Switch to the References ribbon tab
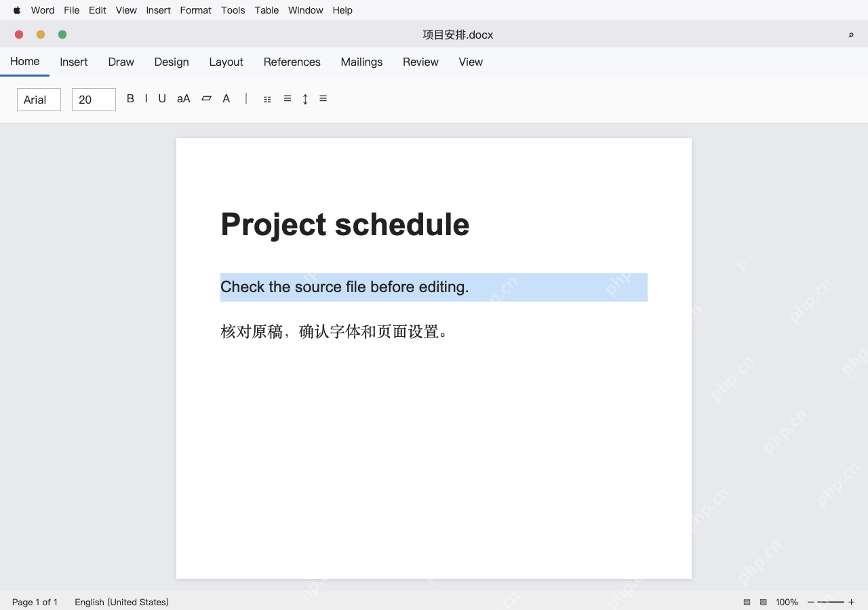This screenshot has width=868, height=610. [292, 62]
